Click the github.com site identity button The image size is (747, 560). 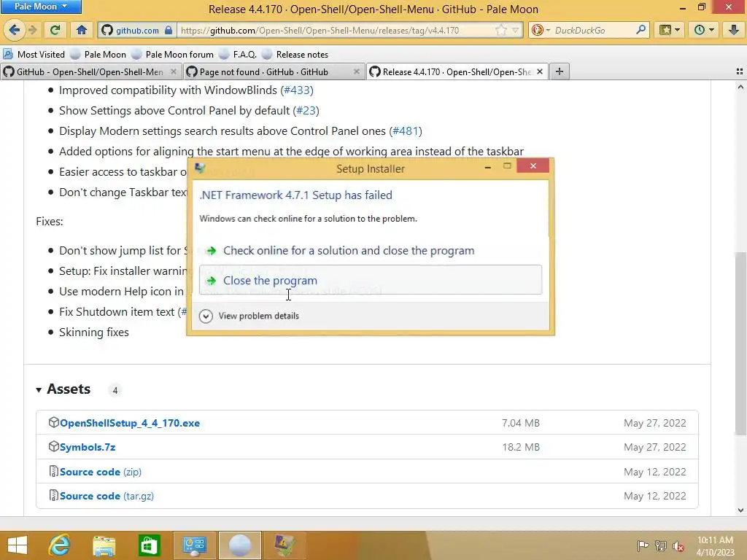click(x=136, y=30)
